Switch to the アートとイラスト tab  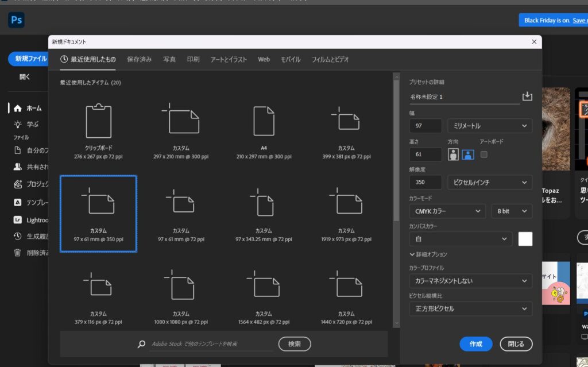229,60
